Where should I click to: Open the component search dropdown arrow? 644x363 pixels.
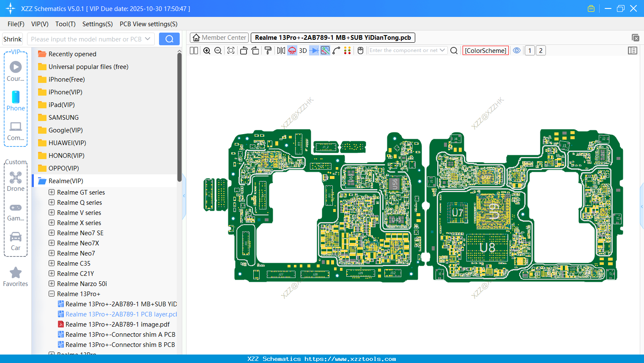(x=442, y=50)
